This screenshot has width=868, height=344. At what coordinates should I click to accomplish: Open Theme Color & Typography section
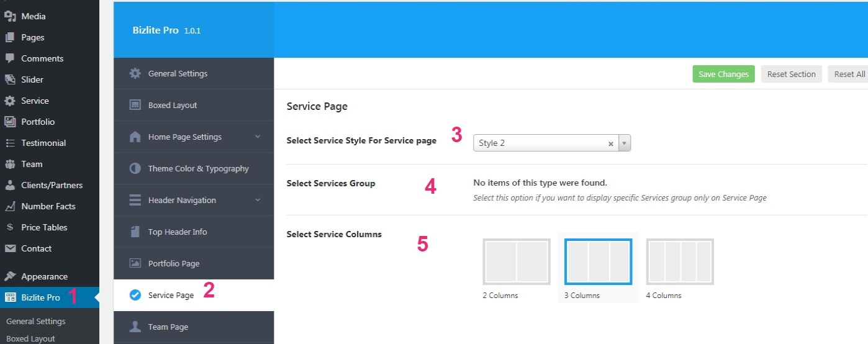point(194,168)
